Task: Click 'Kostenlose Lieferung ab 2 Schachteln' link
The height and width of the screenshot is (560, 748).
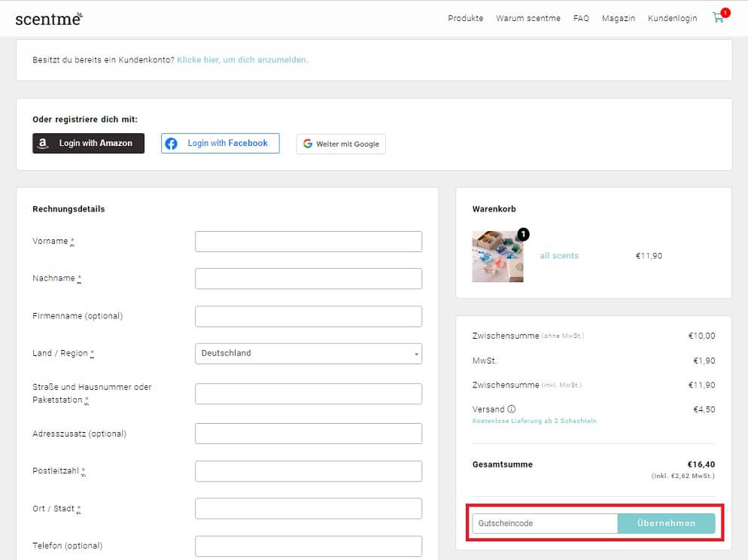Action: pos(534,421)
